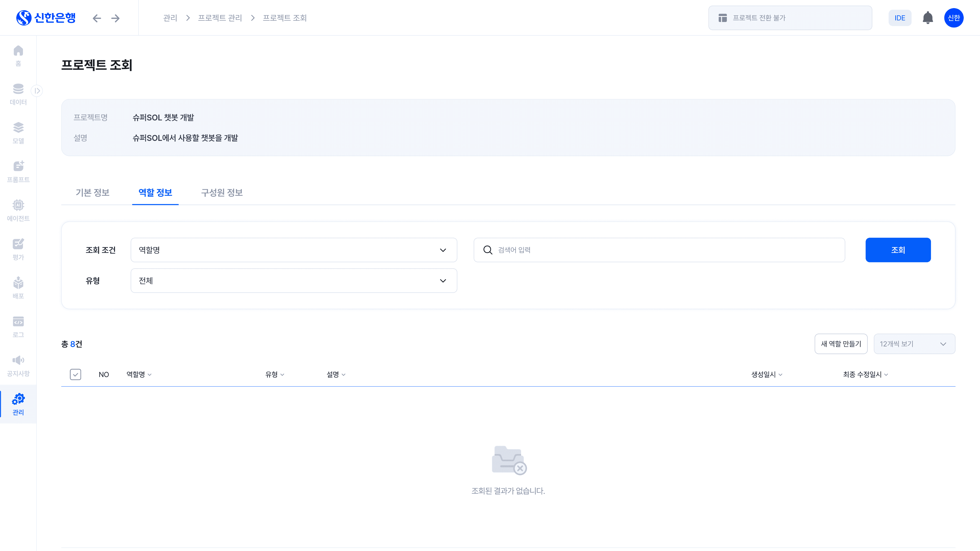Switch to the 구성원 정보 tab
The image size is (980, 551).
pyautogui.click(x=222, y=193)
